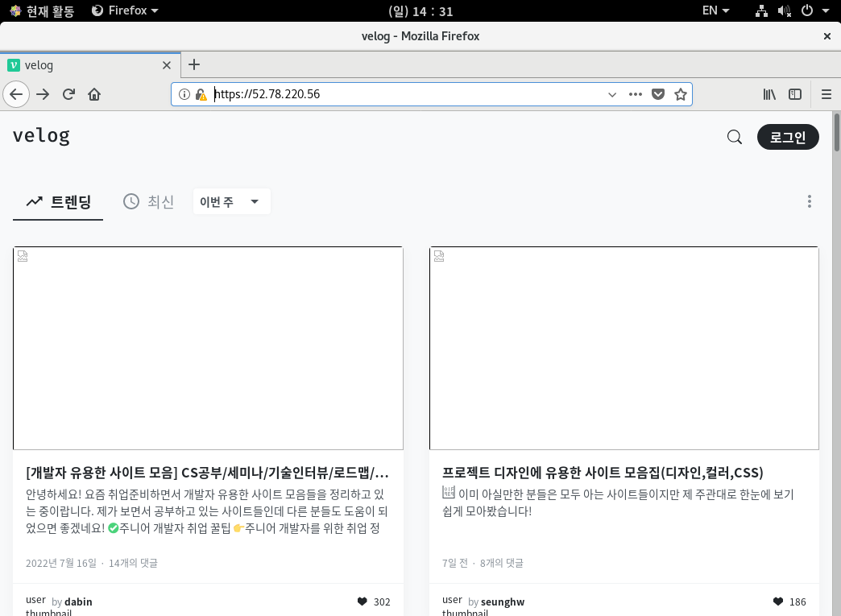Click the broken image icon on second card
841x616 pixels.
pos(439,256)
